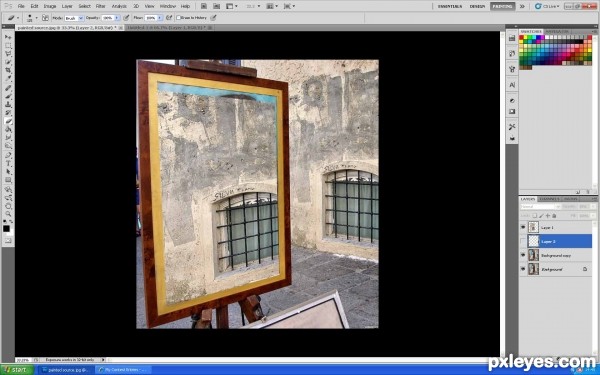Open the Window menu
The height and width of the screenshot is (375, 600).
(168, 6)
